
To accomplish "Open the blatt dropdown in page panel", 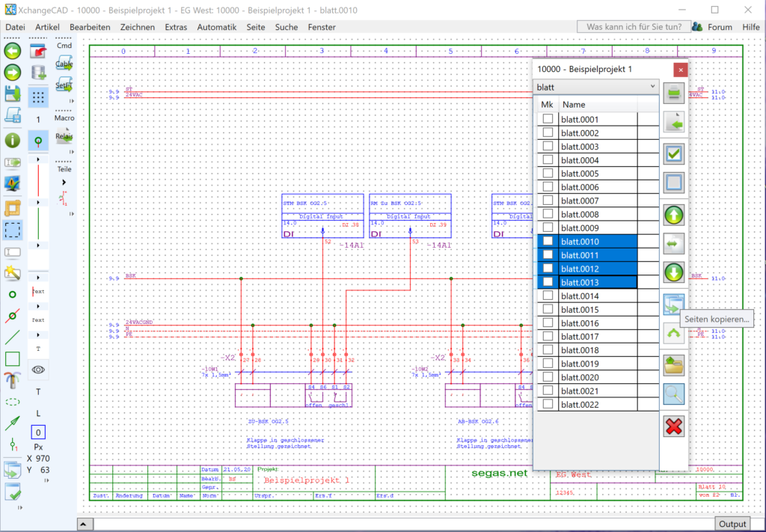I will click(652, 87).
